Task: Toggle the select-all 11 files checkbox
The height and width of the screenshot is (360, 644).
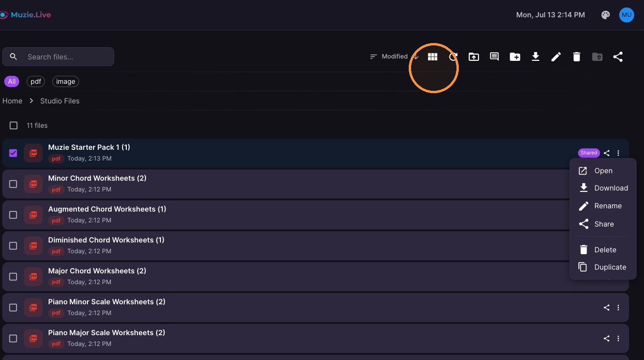Action: point(14,125)
